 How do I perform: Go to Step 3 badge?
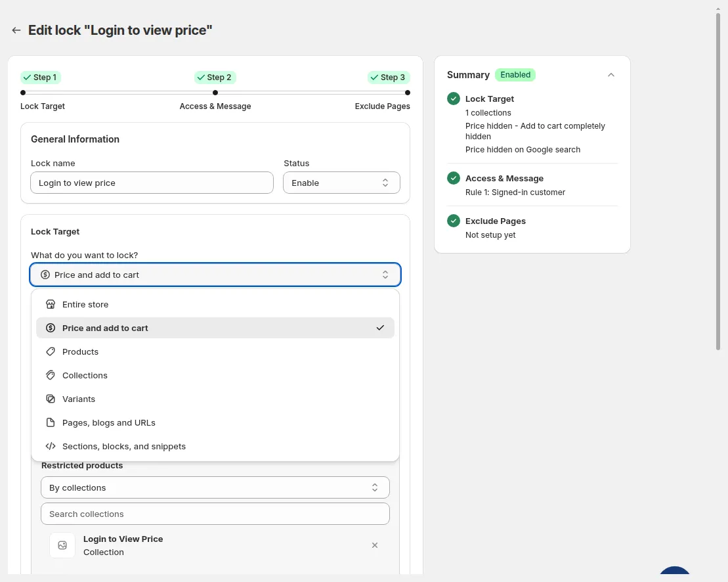coord(389,77)
